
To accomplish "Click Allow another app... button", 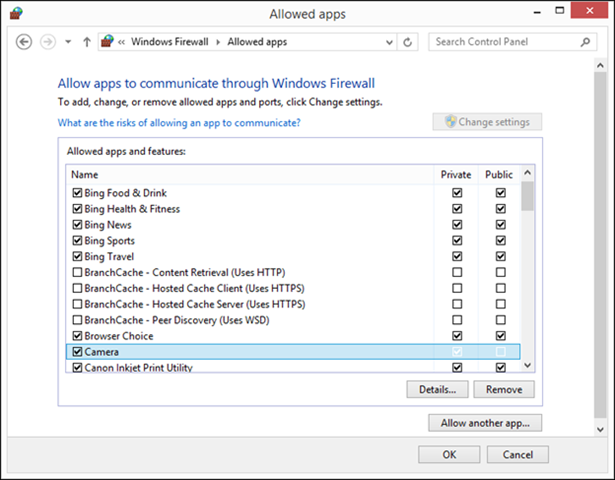I will click(485, 423).
